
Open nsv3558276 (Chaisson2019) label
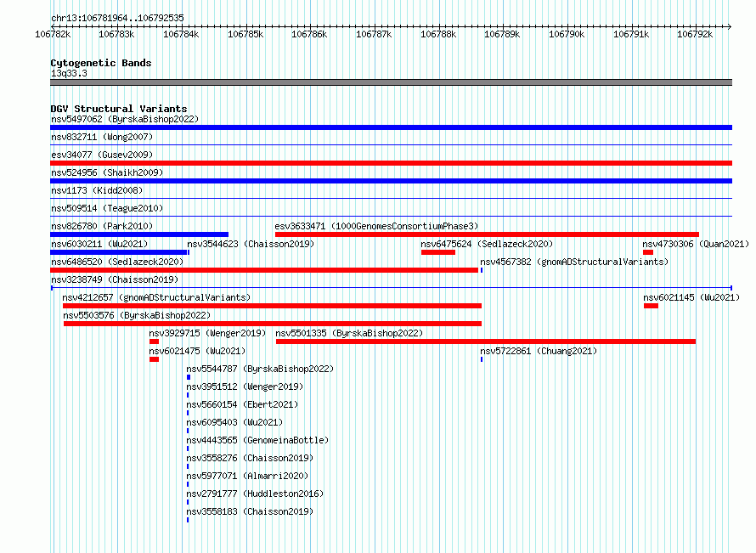[251, 458]
